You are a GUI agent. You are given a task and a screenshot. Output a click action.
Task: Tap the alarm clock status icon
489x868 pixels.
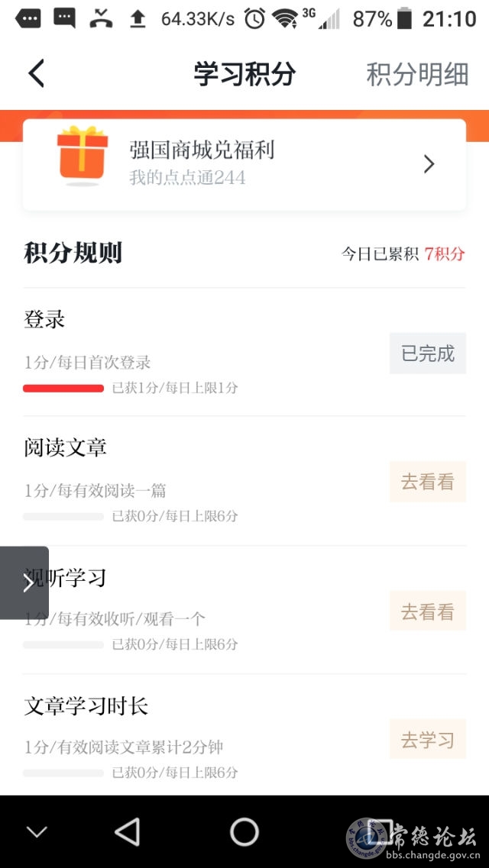pyautogui.click(x=254, y=19)
